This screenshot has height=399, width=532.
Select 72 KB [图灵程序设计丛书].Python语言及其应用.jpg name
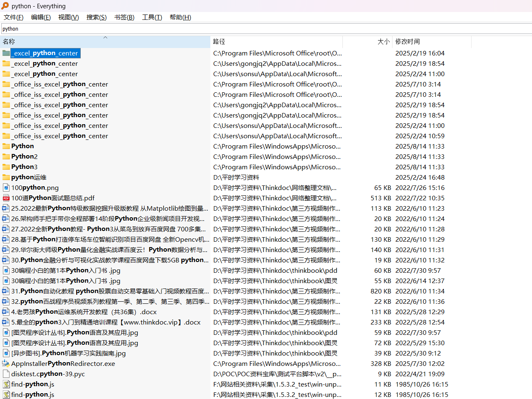75,343
